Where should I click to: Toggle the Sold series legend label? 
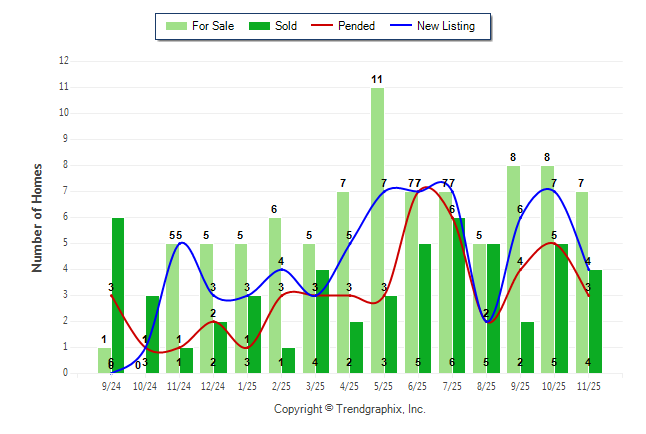point(286,26)
